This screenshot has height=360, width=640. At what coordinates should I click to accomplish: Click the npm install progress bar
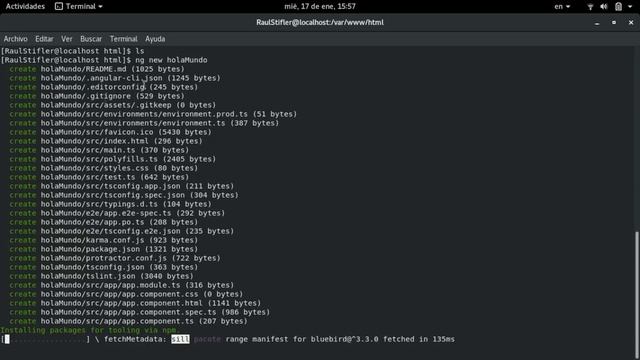pyautogui.click(x=45, y=339)
